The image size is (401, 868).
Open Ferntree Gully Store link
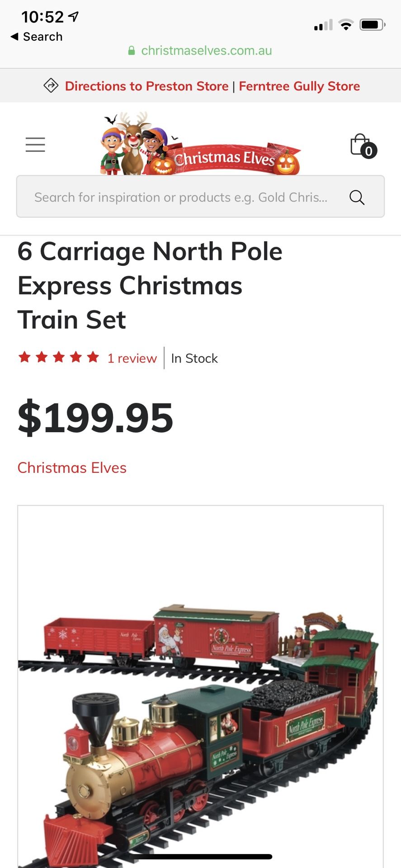click(x=300, y=85)
